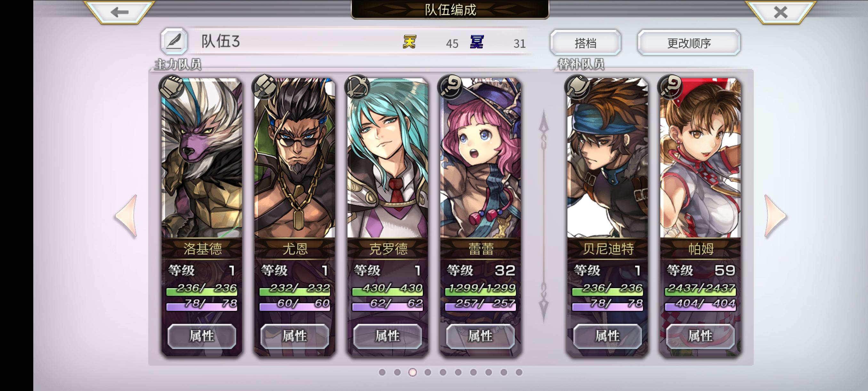Viewport: 868px width, 391px height.
Task: Select the 尤恩 character portrait
Action: pyautogui.click(x=294, y=158)
